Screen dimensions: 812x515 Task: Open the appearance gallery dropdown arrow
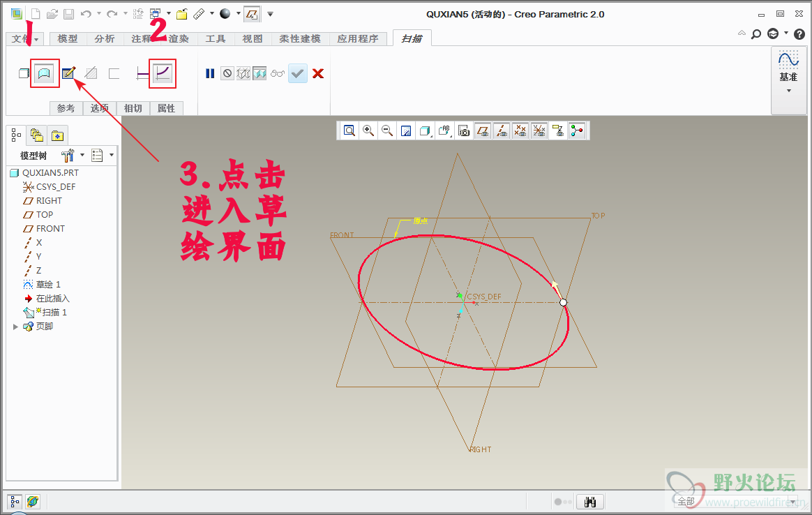238,13
